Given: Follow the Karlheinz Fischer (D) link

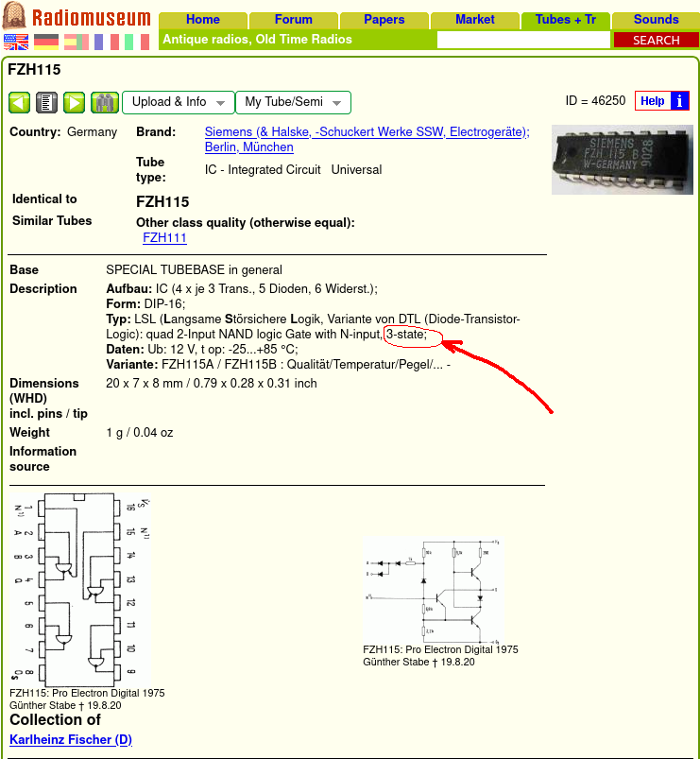Looking at the screenshot, I should 71,739.
